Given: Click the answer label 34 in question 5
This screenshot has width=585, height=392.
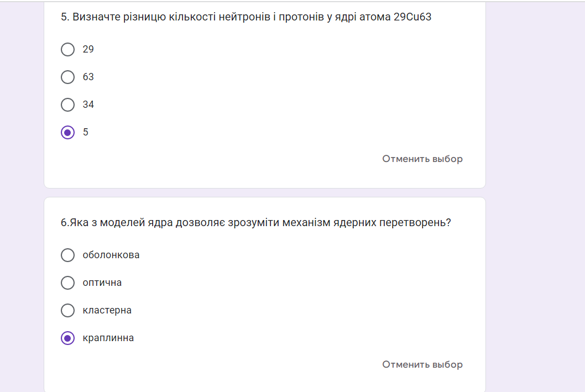Looking at the screenshot, I should coord(88,104).
